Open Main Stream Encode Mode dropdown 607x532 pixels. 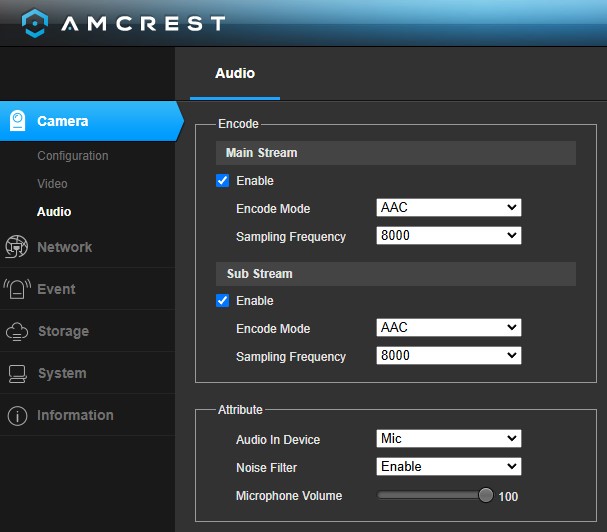[449, 208]
